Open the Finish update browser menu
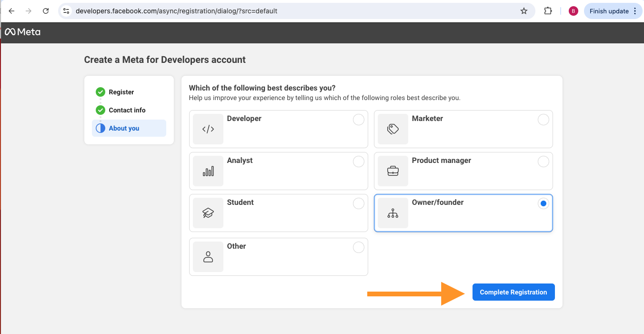The image size is (644, 334). coord(613,11)
